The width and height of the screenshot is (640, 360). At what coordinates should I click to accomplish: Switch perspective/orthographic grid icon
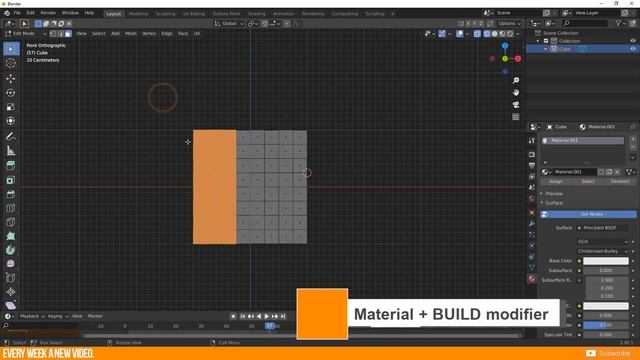coord(516,117)
